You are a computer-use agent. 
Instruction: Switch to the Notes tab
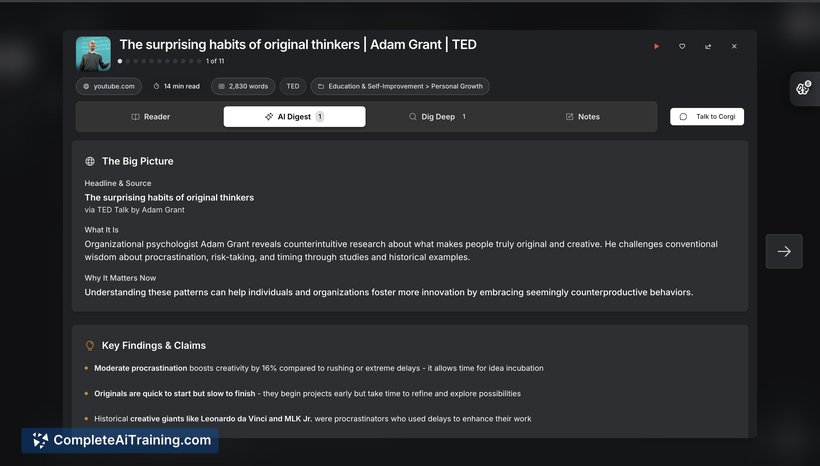(x=583, y=117)
